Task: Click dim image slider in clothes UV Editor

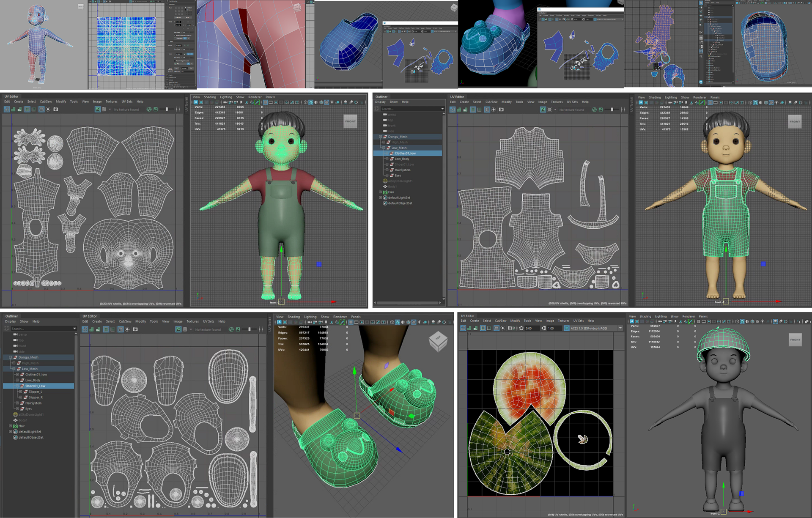Action: (x=612, y=110)
